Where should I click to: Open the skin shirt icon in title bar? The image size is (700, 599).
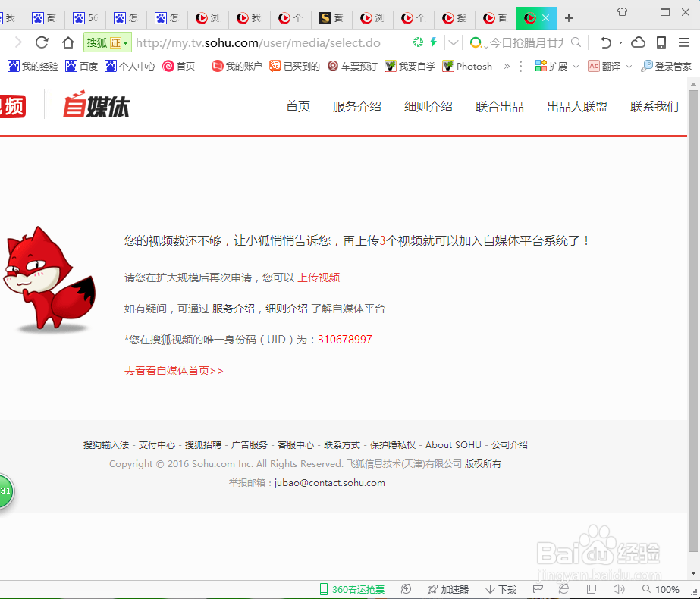point(623,12)
